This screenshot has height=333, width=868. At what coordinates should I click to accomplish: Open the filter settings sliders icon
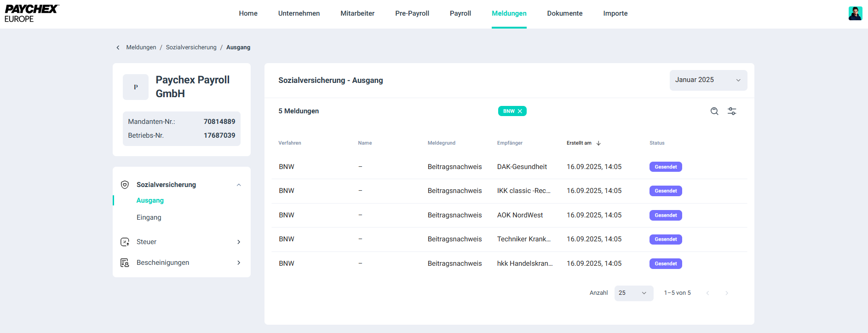[732, 111]
